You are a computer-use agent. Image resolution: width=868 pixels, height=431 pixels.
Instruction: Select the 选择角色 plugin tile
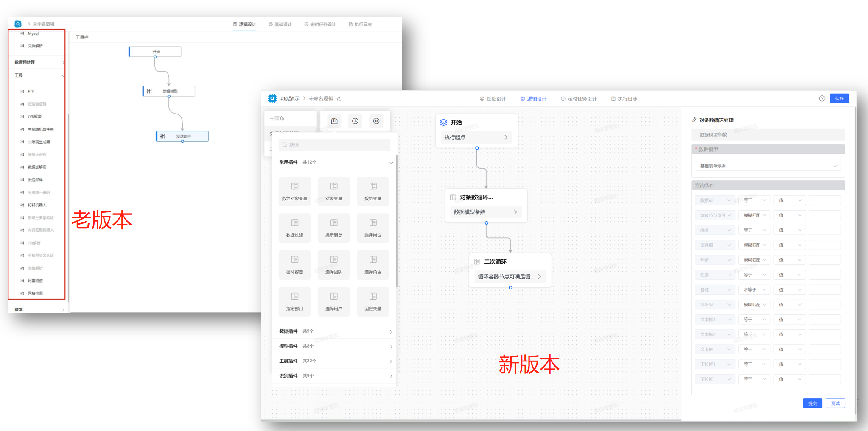tap(373, 265)
